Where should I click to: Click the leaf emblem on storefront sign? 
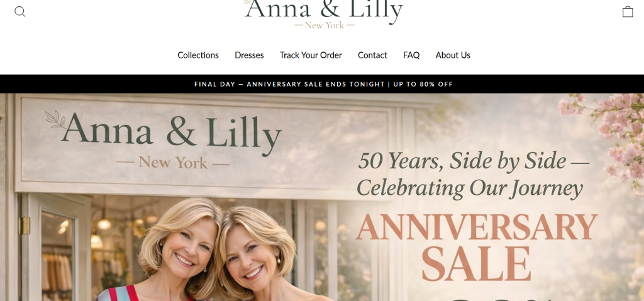(x=55, y=119)
